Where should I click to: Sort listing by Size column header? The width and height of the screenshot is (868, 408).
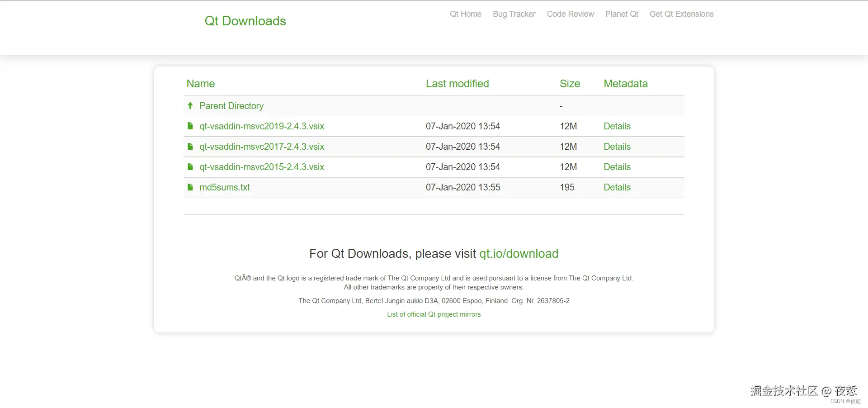tap(570, 84)
